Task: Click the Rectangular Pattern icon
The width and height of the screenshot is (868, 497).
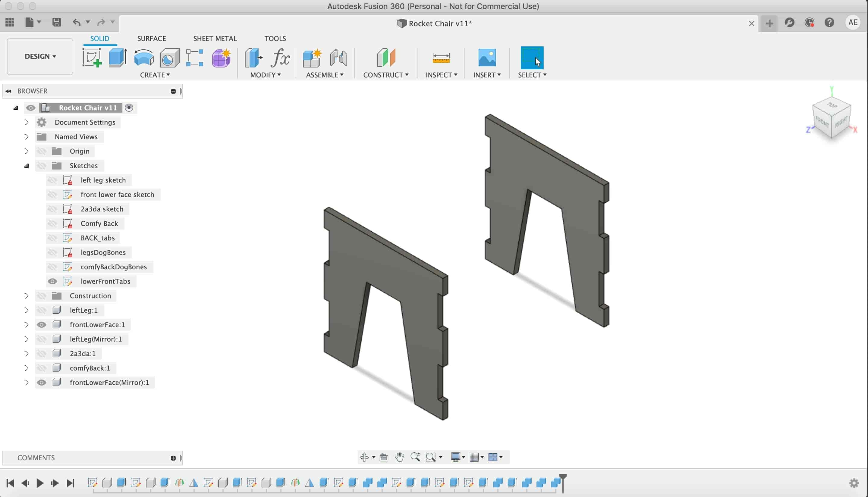Action: pyautogui.click(x=195, y=58)
